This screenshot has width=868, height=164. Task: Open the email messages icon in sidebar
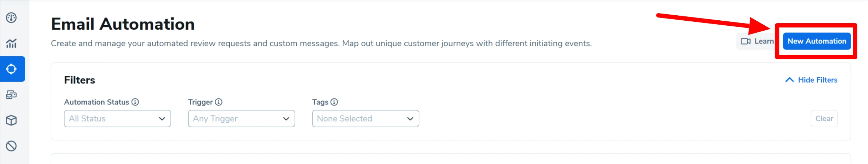point(11,95)
